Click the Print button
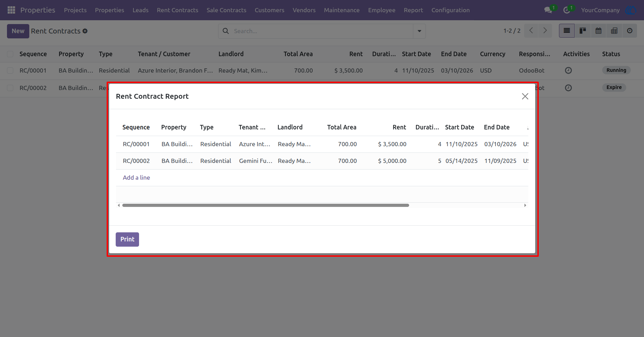 (127, 239)
